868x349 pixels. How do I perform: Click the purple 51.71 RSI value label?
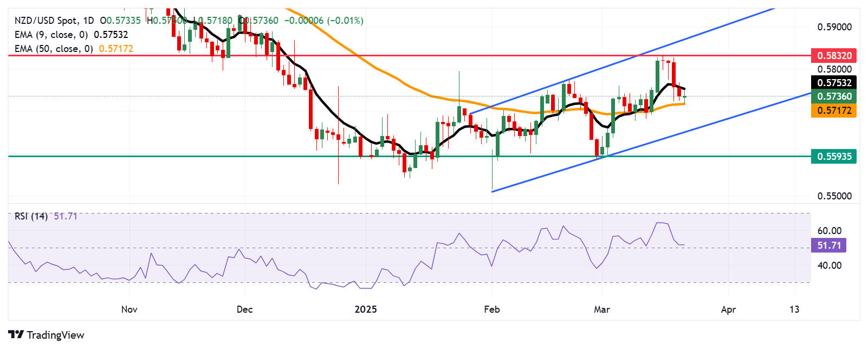point(828,245)
